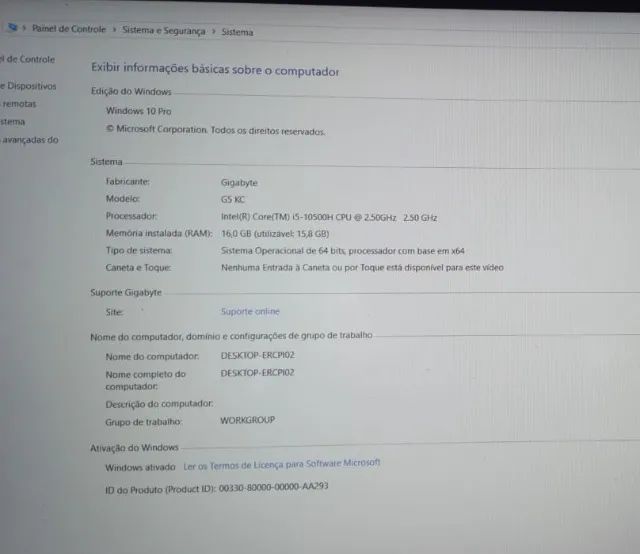This screenshot has width=640, height=554.
Task: Click Memória instalada (RAM) label
Action: pos(159,233)
